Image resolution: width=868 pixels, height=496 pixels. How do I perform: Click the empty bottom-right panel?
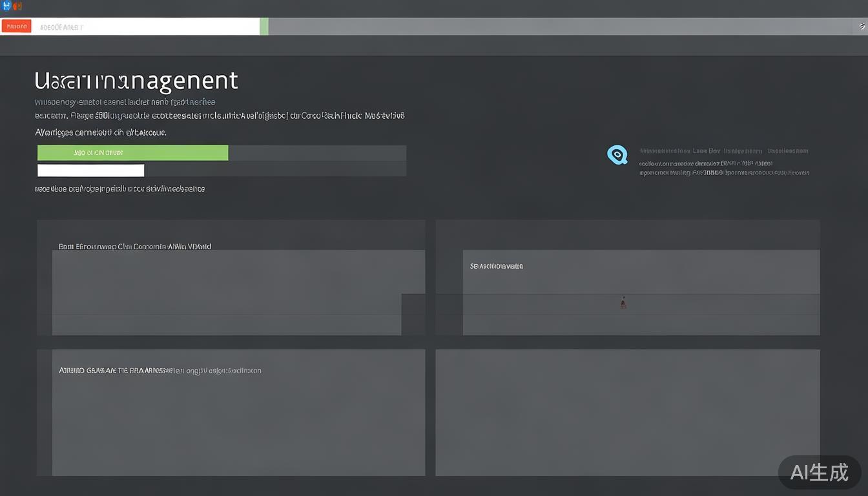click(x=627, y=412)
